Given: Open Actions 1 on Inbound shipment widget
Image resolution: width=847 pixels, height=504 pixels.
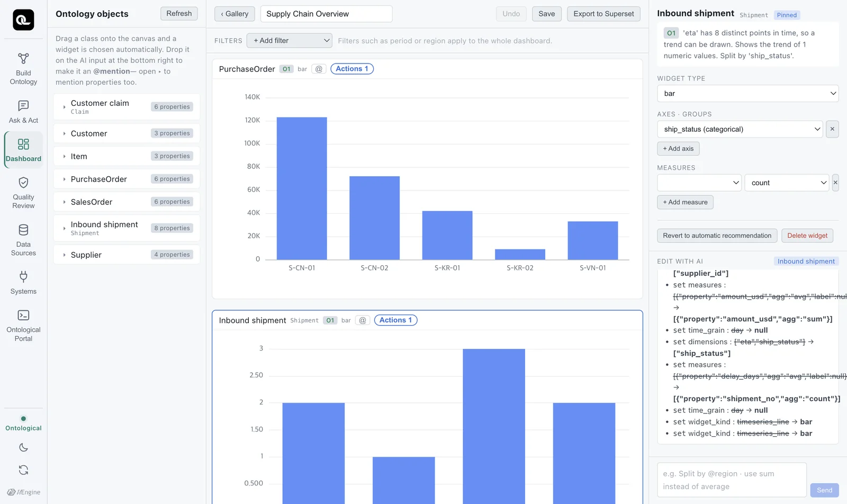Looking at the screenshot, I should coord(395,320).
